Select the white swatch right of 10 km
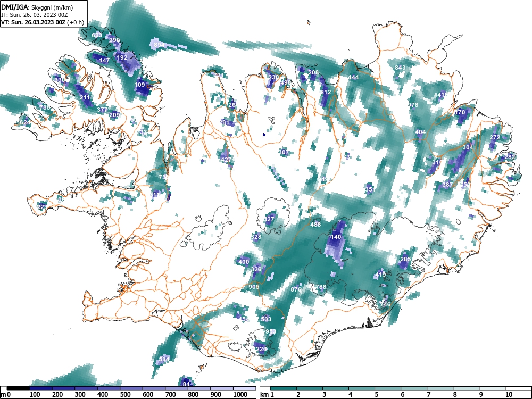Screen dimensions: 532x399 tap(518, 388)
